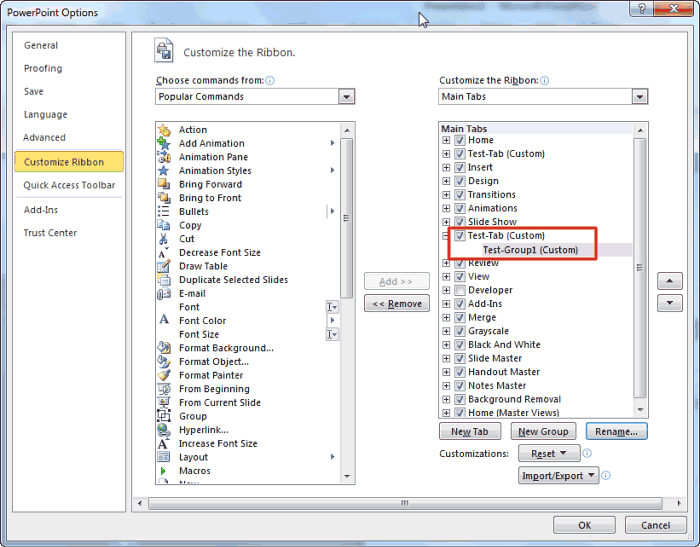Click the Layout command icon
Screen dimensions: 700x547
(164, 457)
